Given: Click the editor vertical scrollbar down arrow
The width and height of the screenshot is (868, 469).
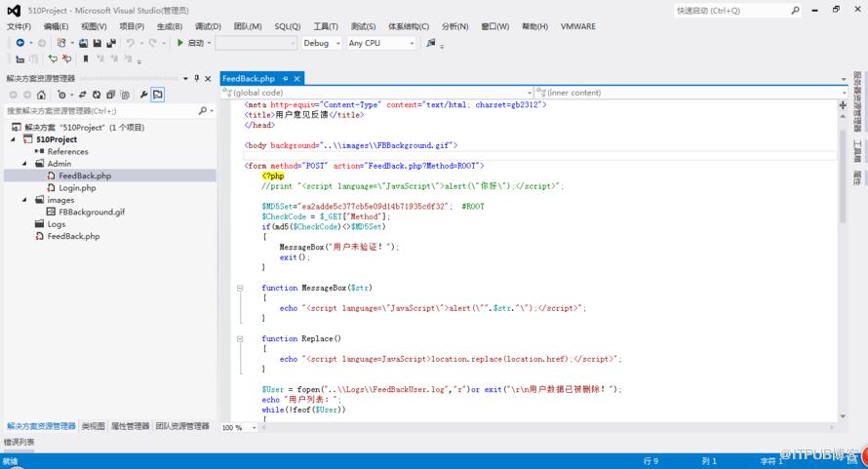Looking at the screenshot, I should tap(843, 416).
